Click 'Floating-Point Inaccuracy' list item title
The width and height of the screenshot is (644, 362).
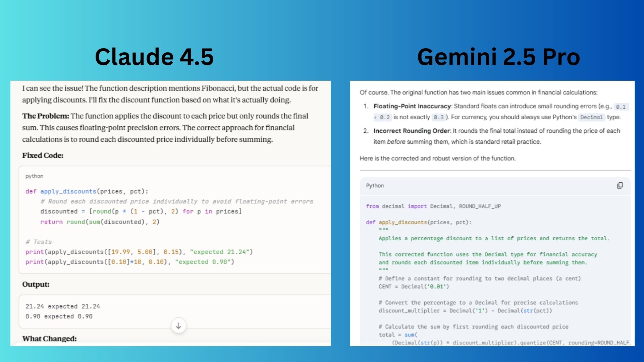[x=412, y=106]
